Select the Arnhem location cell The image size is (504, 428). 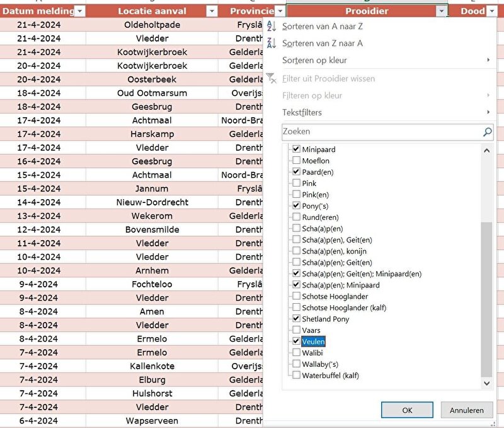(152, 270)
